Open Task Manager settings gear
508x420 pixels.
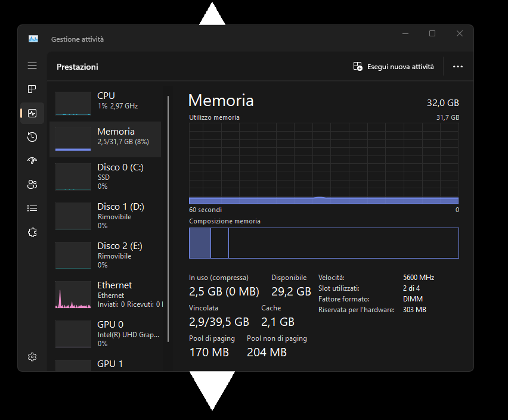click(x=32, y=357)
